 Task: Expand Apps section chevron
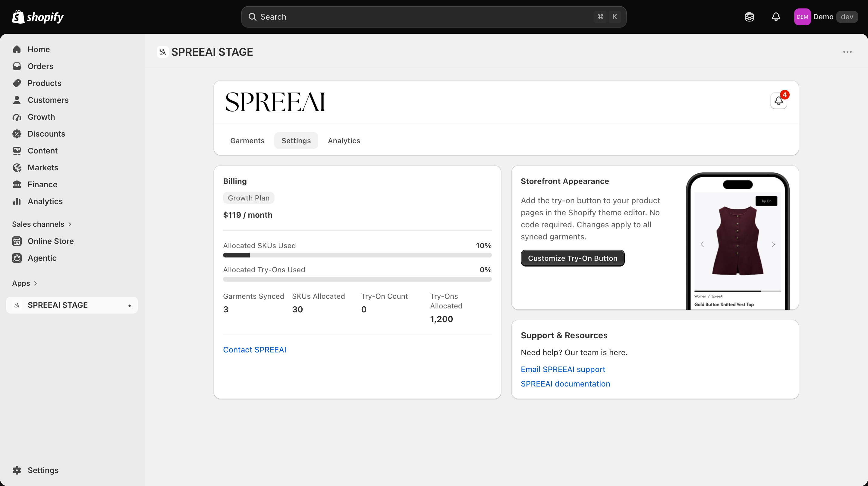pos(35,283)
